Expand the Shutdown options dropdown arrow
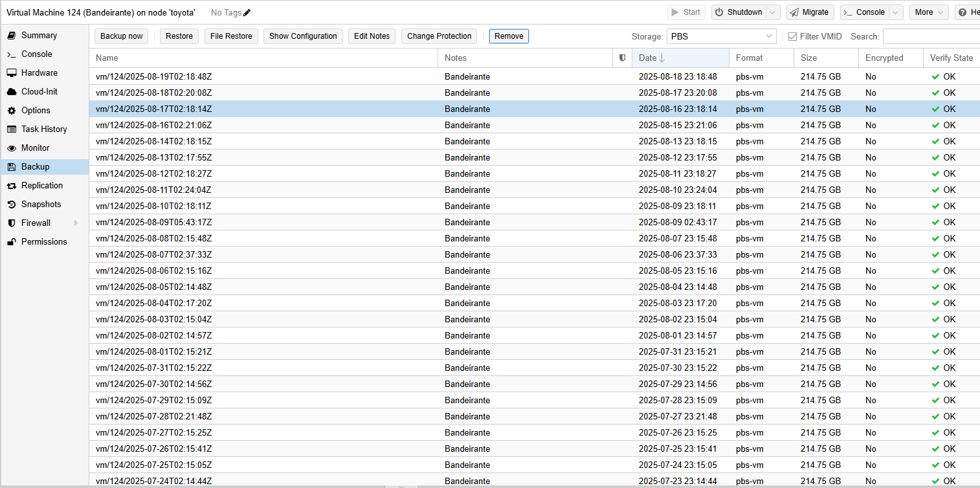The image size is (980, 488). click(773, 12)
